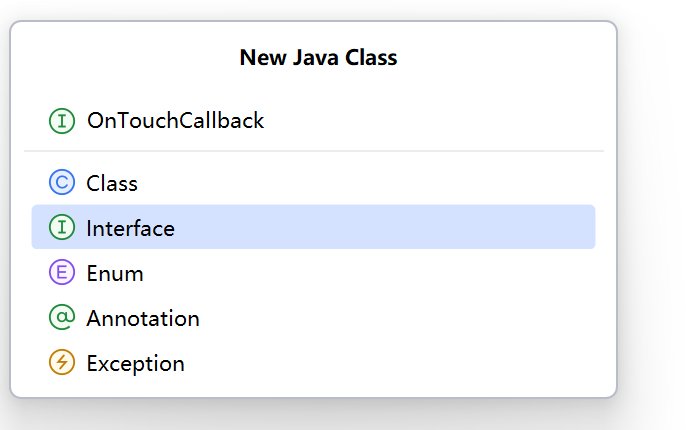Focus the OnTouchCallback name field
Screen dimensions: 694x430
coord(313,120)
